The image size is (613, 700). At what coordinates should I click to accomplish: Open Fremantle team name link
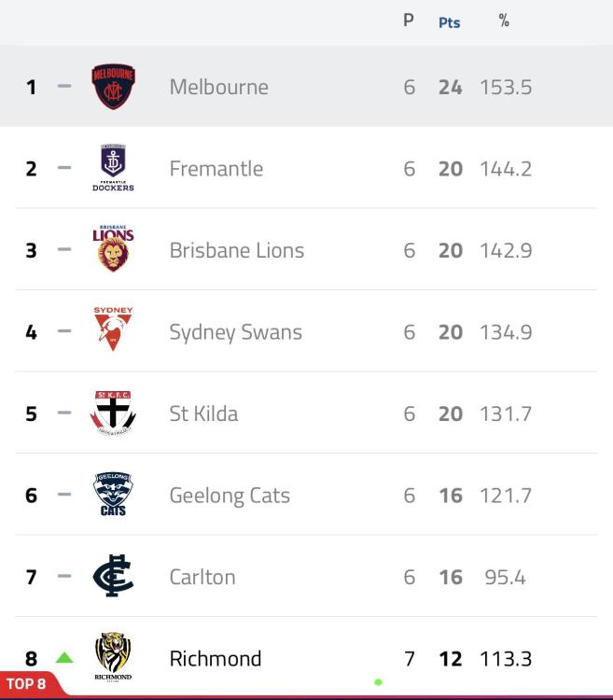216,169
